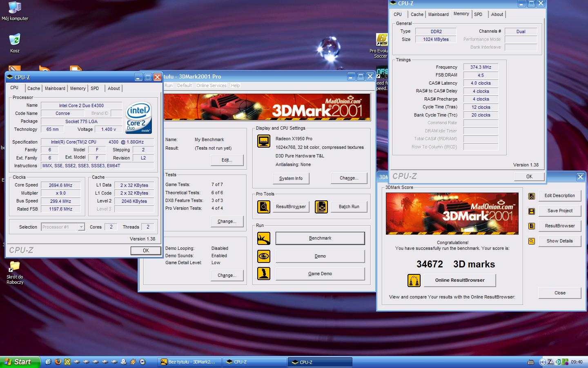
Task: Click the 09:40 system clock
Action: click(577, 362)
